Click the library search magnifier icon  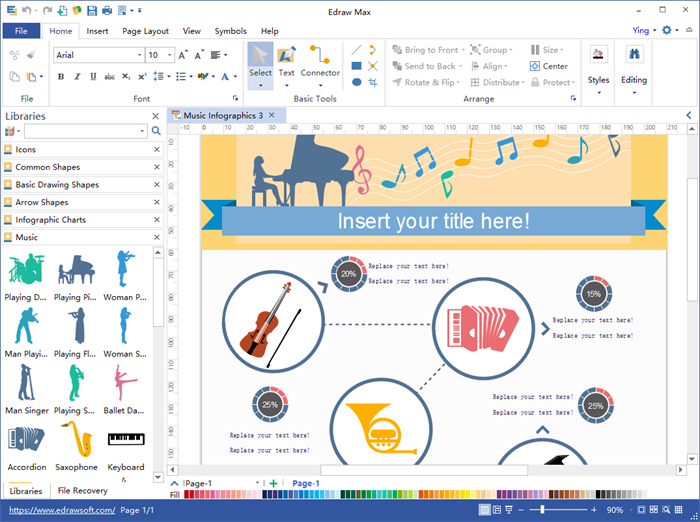click(156, 131)
